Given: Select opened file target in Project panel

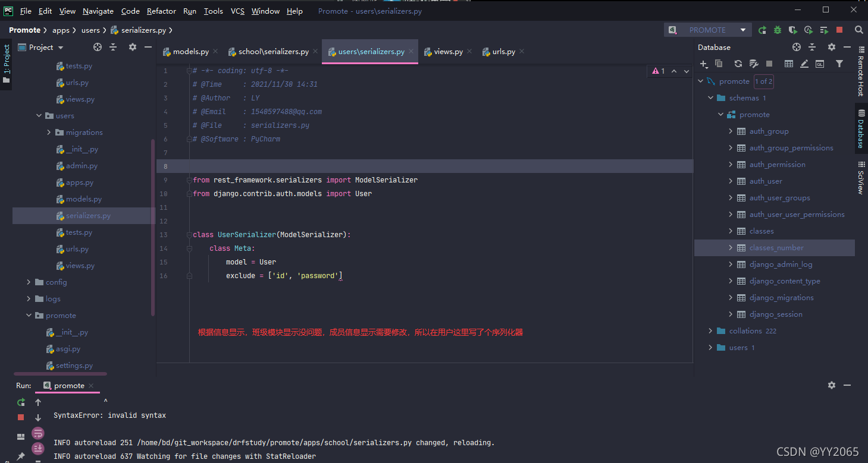Looking at the screenshot, I should click(x=98, y=47).
